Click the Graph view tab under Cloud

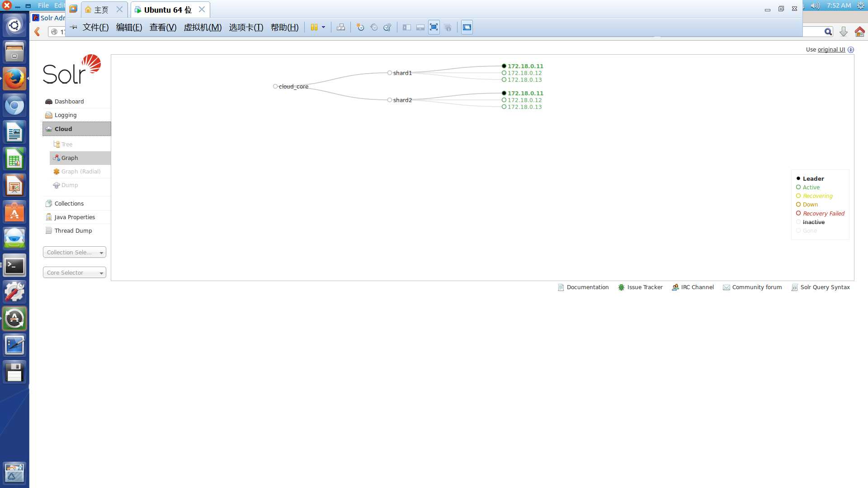click(69, 157)
